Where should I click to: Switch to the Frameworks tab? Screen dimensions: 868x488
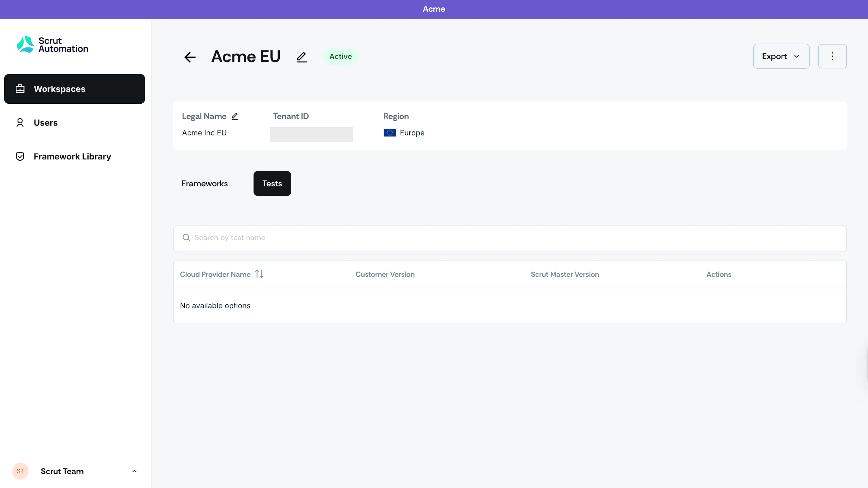click(205, 183)
